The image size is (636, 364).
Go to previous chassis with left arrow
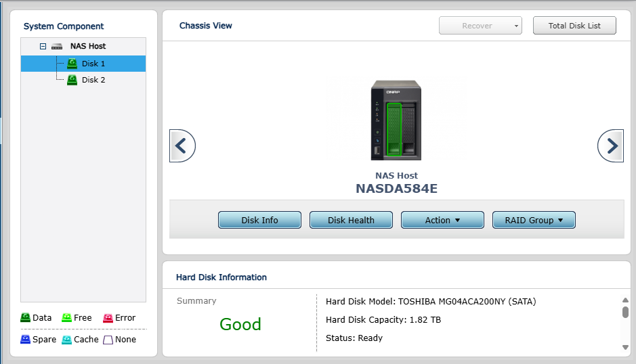(x=182, y=146)
